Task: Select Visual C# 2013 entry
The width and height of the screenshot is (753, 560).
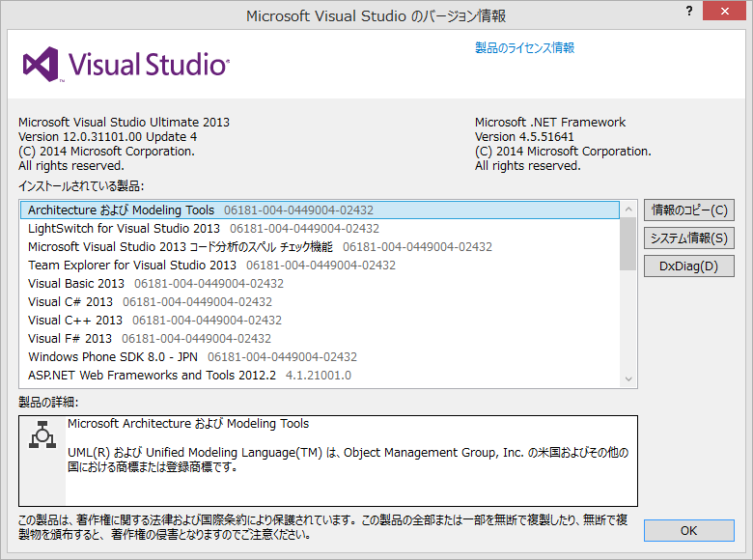Action: (320, 301)
